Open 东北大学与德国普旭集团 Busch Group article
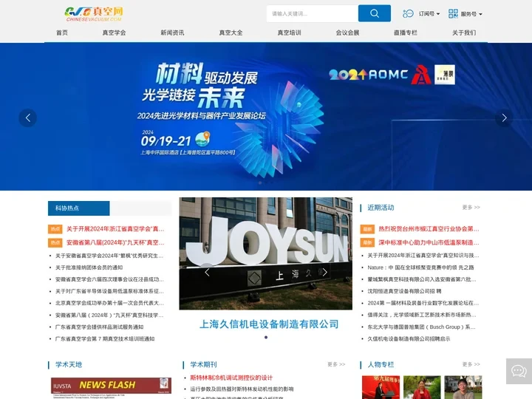532x399 pixels. (x=421, y=327)
